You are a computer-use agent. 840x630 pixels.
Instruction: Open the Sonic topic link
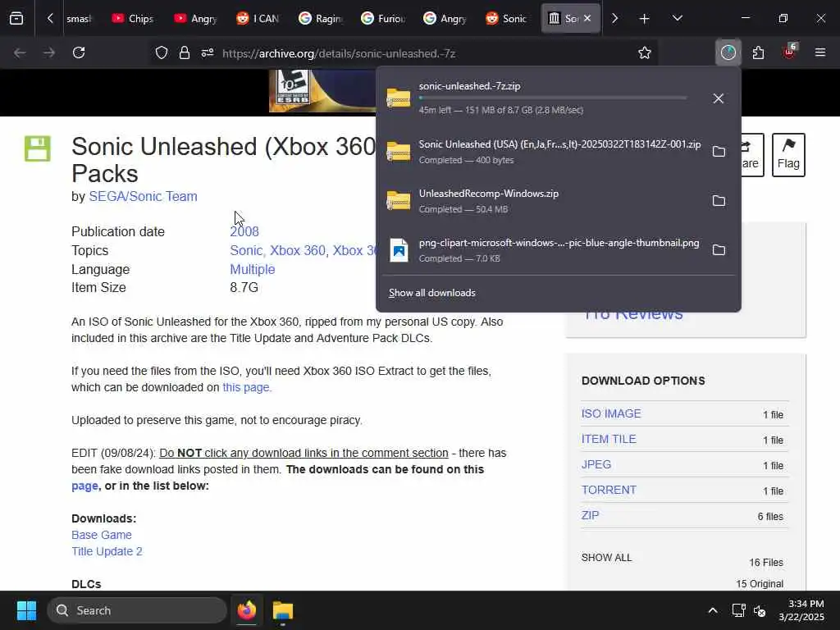click(246, 250)
